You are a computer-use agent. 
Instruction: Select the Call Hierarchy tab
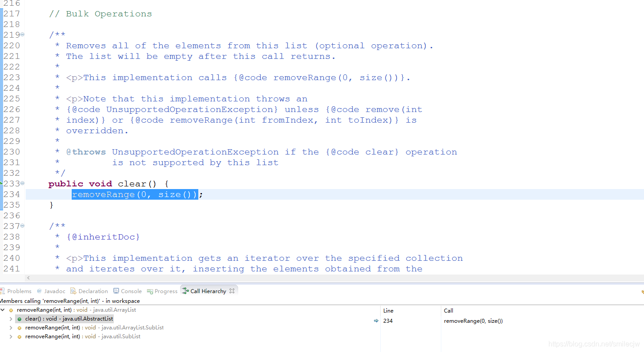click(208, 291)
